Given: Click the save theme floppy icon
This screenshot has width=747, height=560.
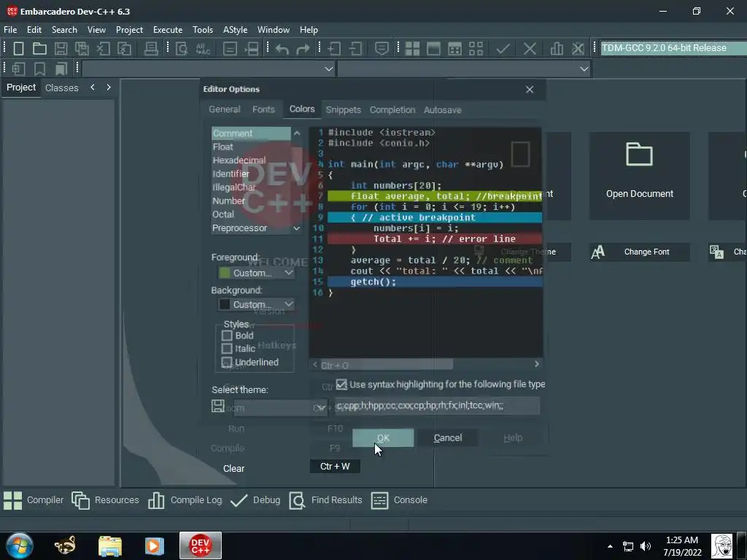Looking at the screenshot, I should (x=217, y=406).
